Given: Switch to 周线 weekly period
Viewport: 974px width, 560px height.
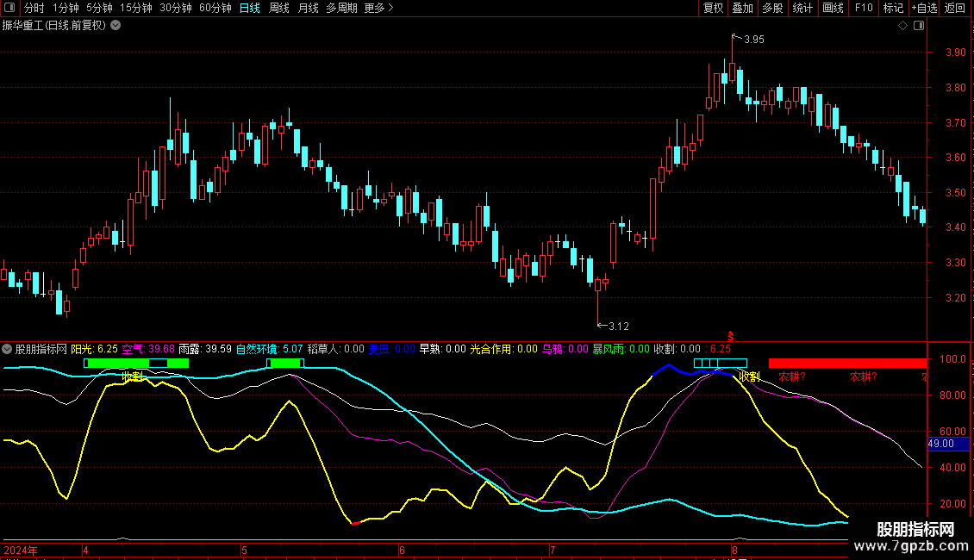Looking at the screenshot, I should pyautogui.click(x=279, y=8).
